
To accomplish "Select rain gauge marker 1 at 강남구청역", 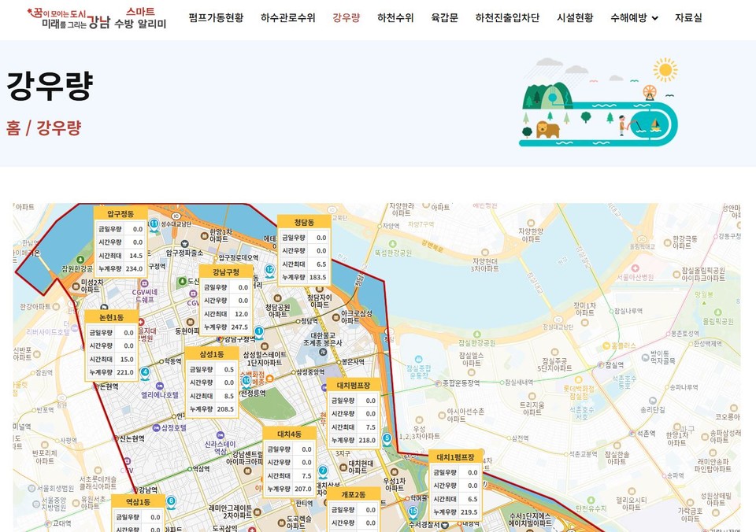I will [261, 331].
